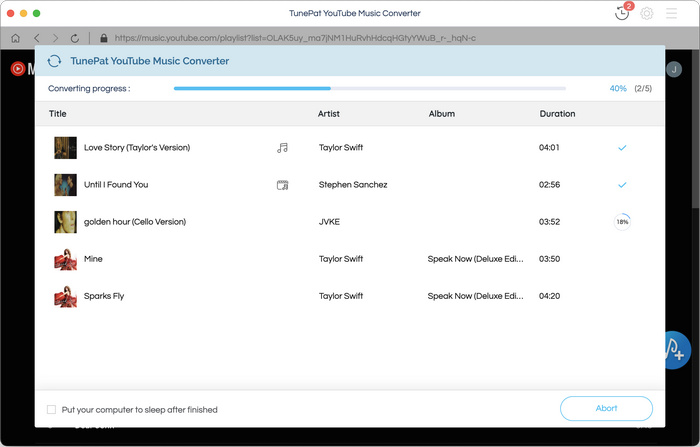Click the Sparks Fly album cover thumbnail
700x447 pixels.
65,296
